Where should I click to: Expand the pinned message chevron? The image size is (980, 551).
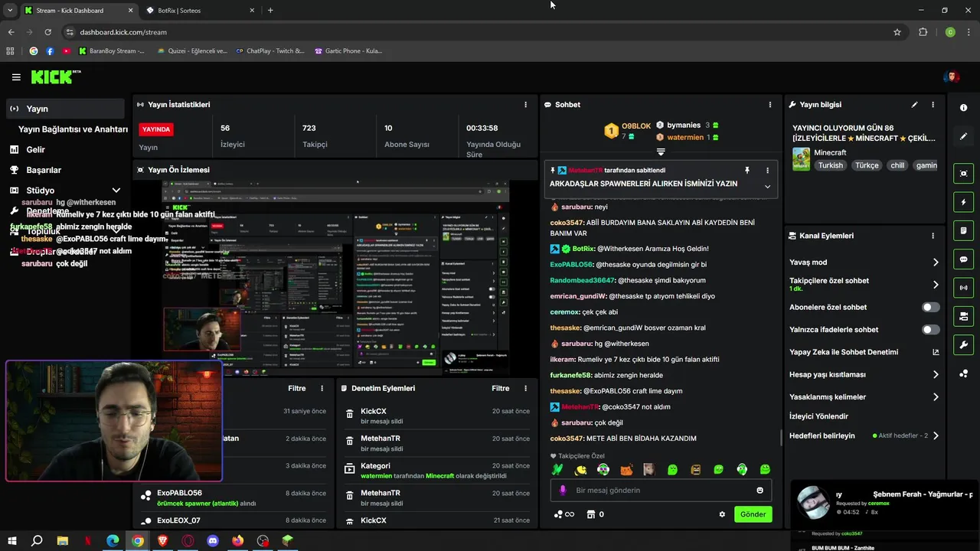pos(767,186)
